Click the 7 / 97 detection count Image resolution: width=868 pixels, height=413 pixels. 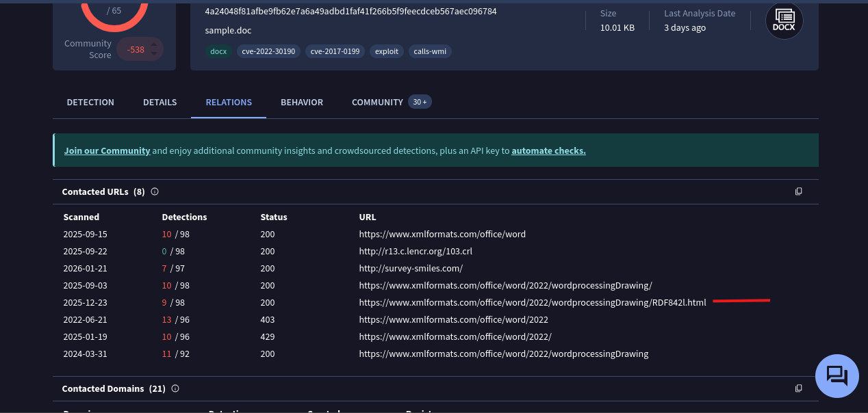[173, 268]
